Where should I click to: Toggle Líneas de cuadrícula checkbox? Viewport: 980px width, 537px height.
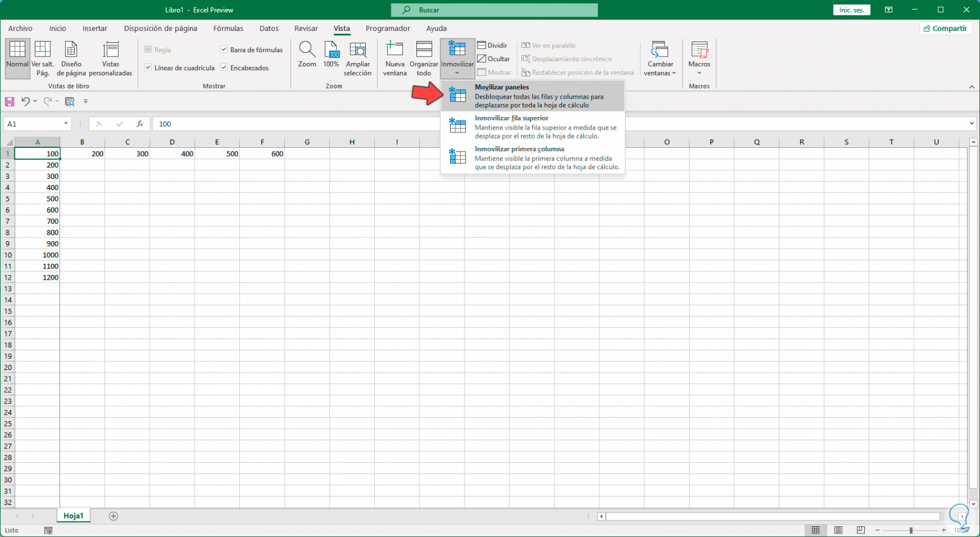148,68
